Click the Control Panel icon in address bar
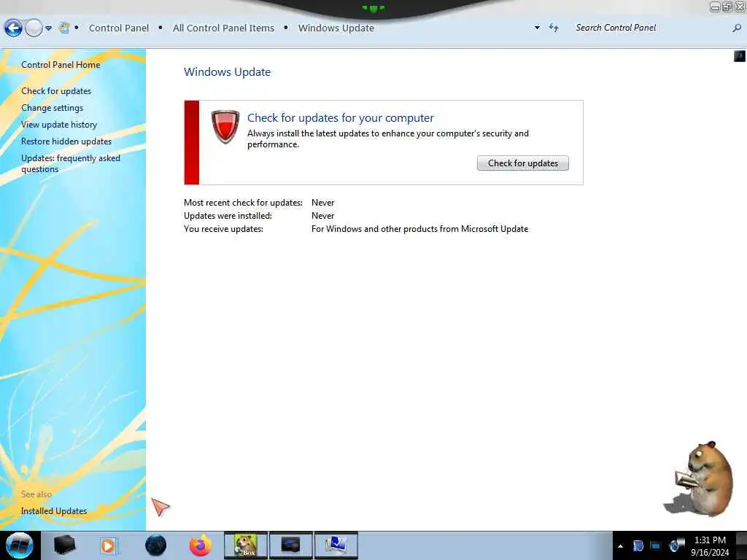747x560 pixels. (x=64, y=28)
